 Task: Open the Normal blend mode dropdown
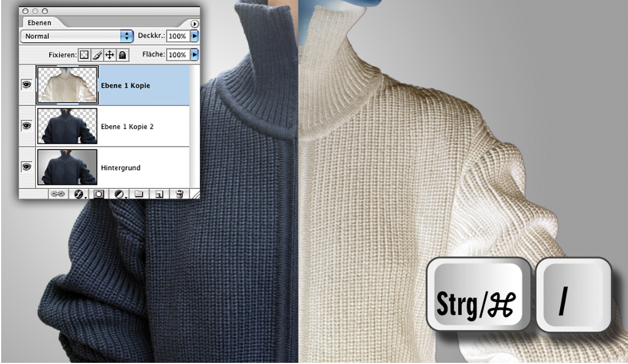[x=77, y=36]
